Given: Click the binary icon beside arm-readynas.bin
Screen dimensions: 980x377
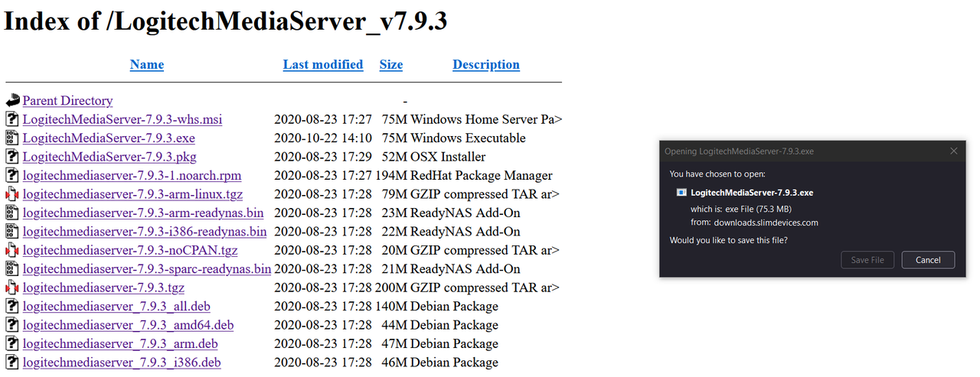Looking at the screenshot, I should (x=12, y=213).
